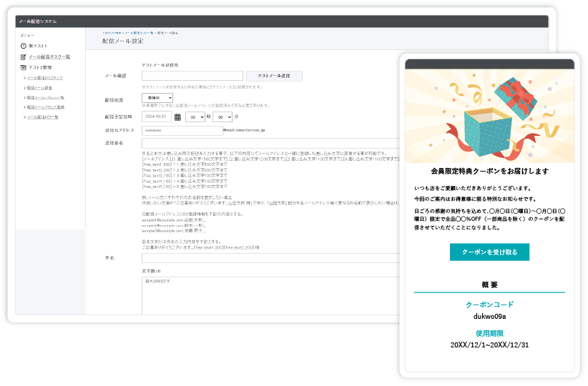Expand the minute dropdown for 配信予定日時
Screen dimensions: 588x386
pos(223,117)
